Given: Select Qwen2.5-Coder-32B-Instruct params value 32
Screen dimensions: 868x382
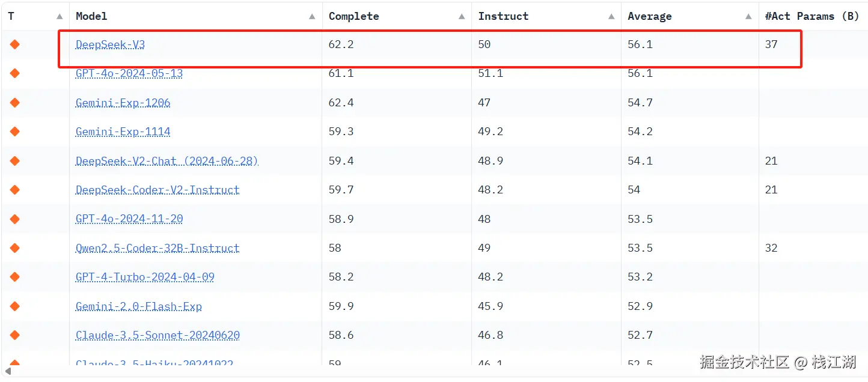Looking at the screenshot, I should tap(771, 248).
